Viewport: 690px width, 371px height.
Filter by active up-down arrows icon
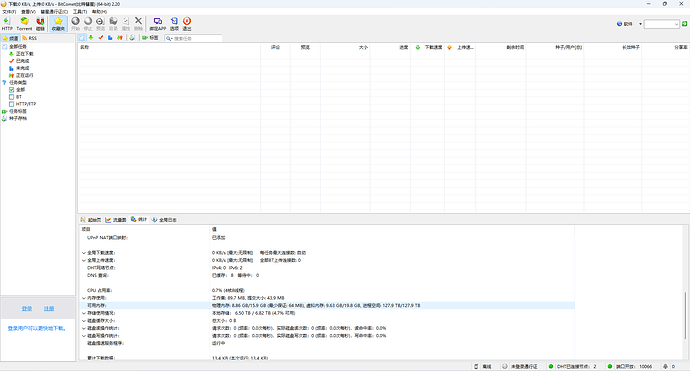(120, 38)
